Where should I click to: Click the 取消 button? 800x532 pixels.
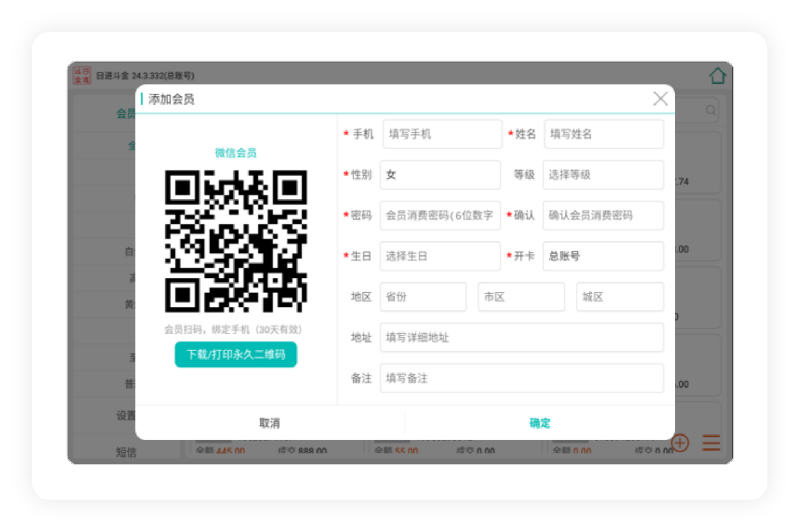270,423
